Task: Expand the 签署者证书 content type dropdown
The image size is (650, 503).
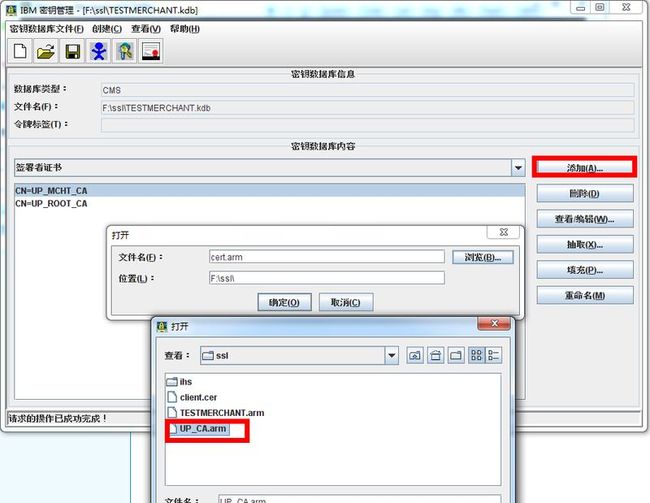Action: point(518,168)
